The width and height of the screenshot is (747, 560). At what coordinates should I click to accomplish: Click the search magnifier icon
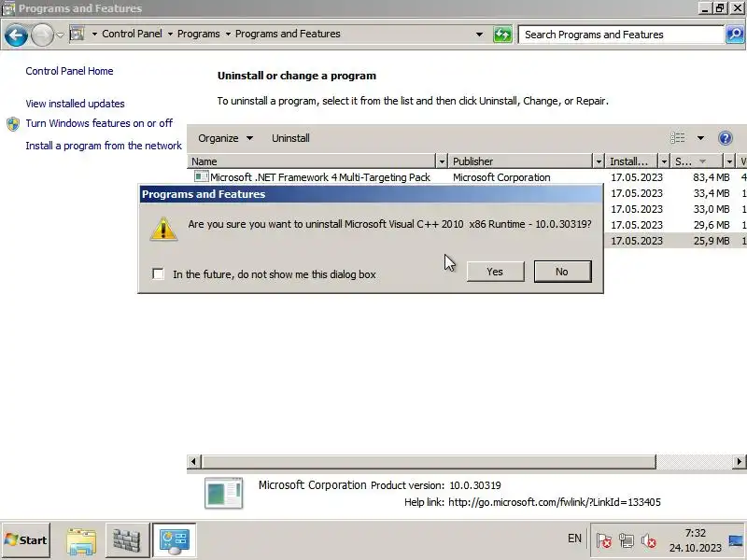click(735, 35)
